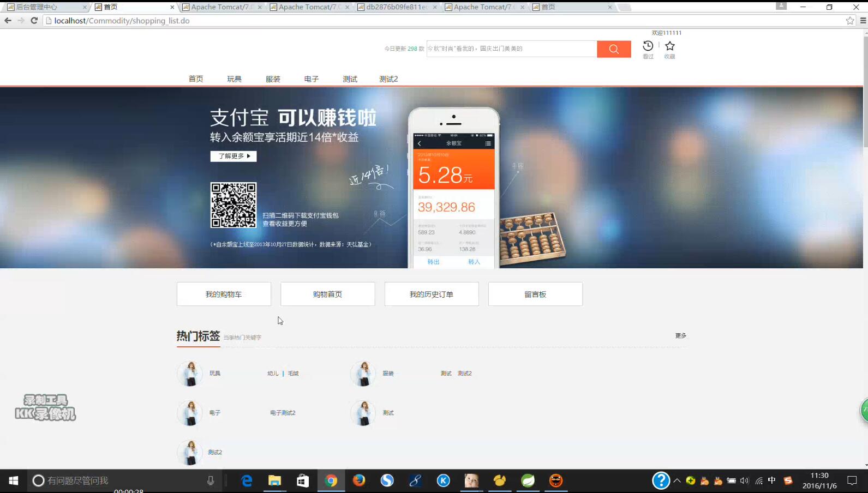The image size is (868, 493).
Task: Click the page vertical scrollbar thumb
Action: tap(865, 91)
